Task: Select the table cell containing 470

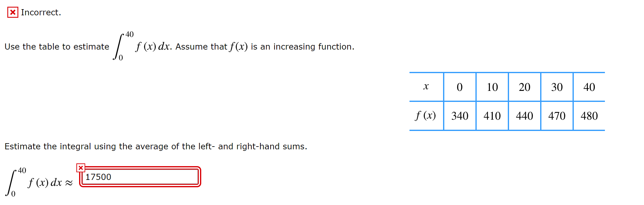Action: click(557, 116)
